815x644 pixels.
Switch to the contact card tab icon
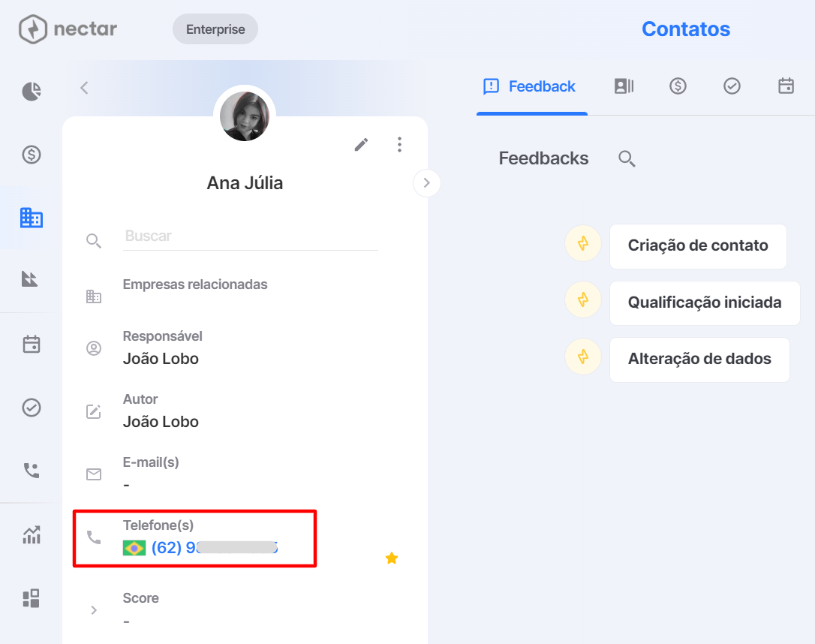(x=624, y=86)
